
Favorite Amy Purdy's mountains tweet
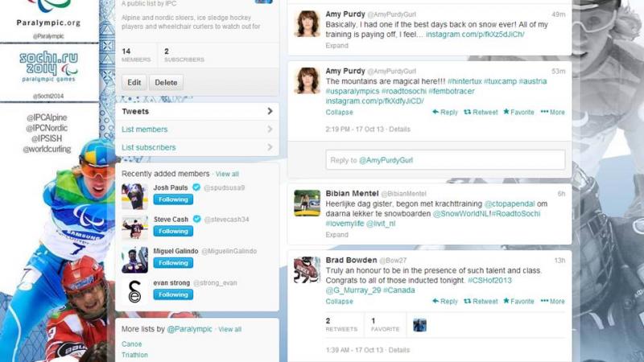tap(518, 112)
